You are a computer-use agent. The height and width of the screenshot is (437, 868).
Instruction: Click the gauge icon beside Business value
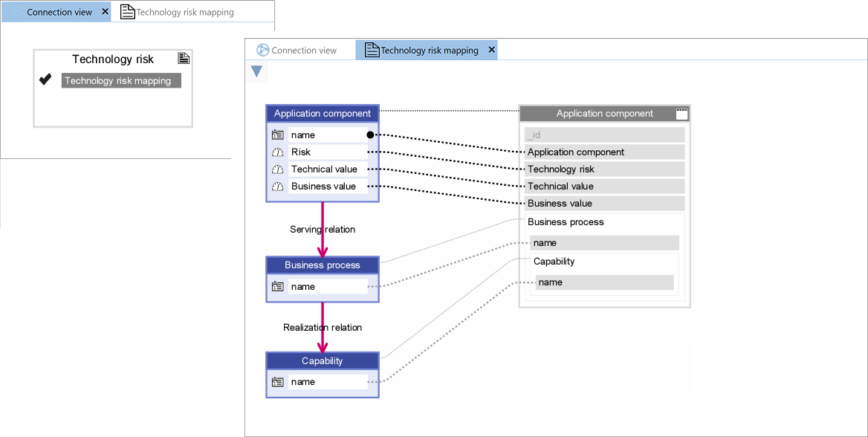[278, 187]
